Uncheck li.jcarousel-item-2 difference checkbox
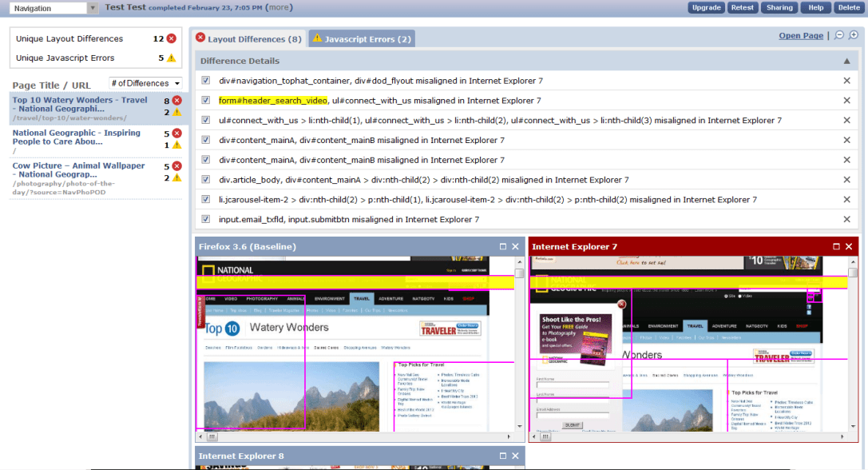868x470 pixels. point(206,200)
